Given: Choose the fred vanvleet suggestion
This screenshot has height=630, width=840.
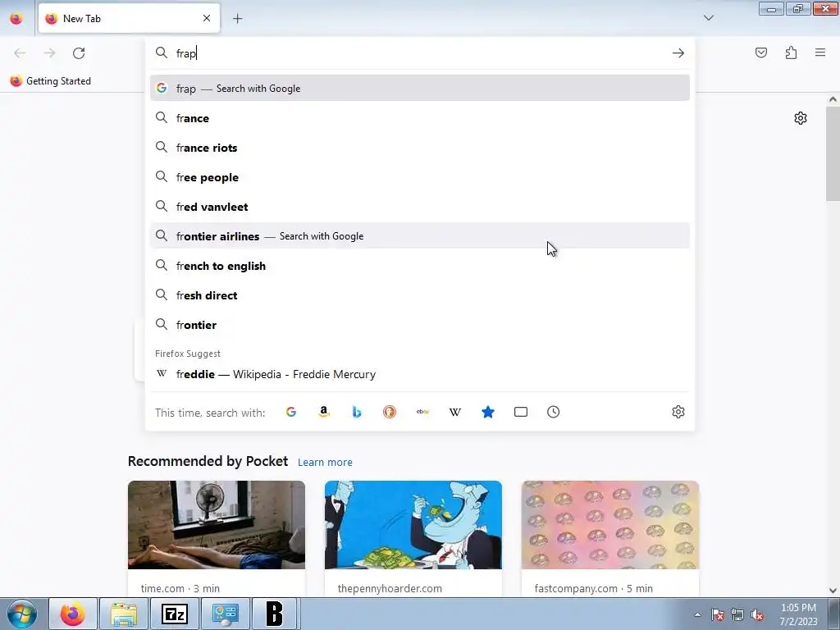Looking at the screenshot, I should pyautogui.click(x=420, y=206).
